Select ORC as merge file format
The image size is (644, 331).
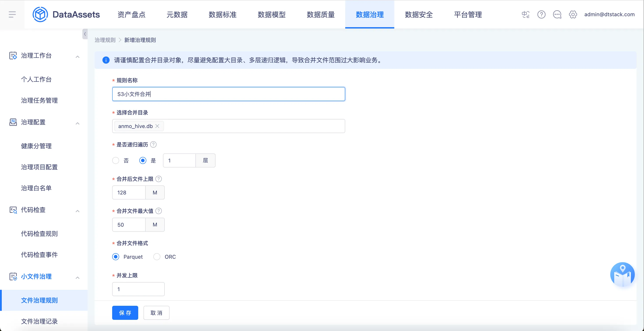click(157, 257)
